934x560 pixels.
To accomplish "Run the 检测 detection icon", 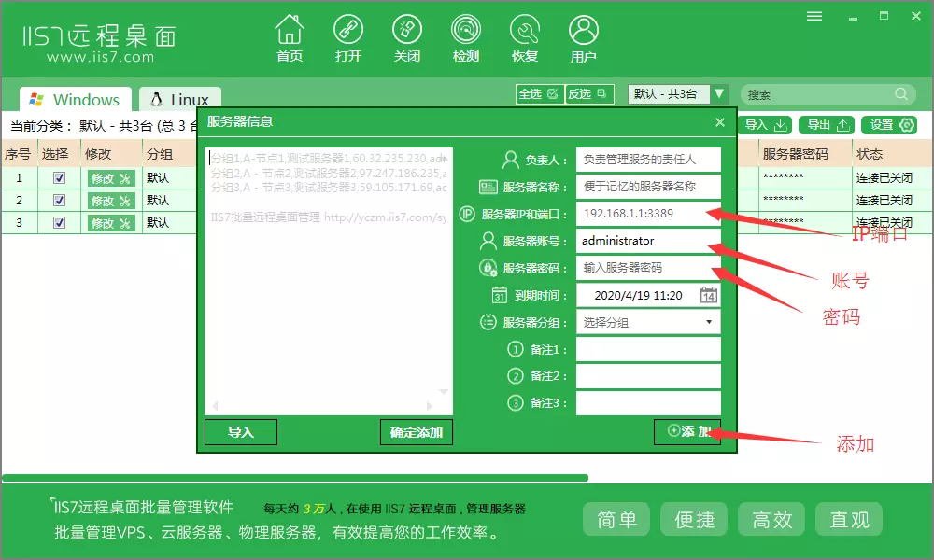I will coord(466,38).
